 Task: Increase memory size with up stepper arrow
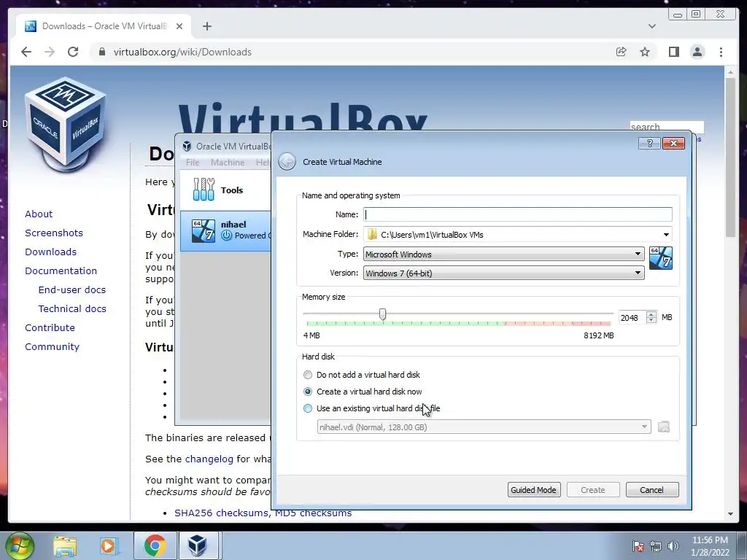coord(651,314)
